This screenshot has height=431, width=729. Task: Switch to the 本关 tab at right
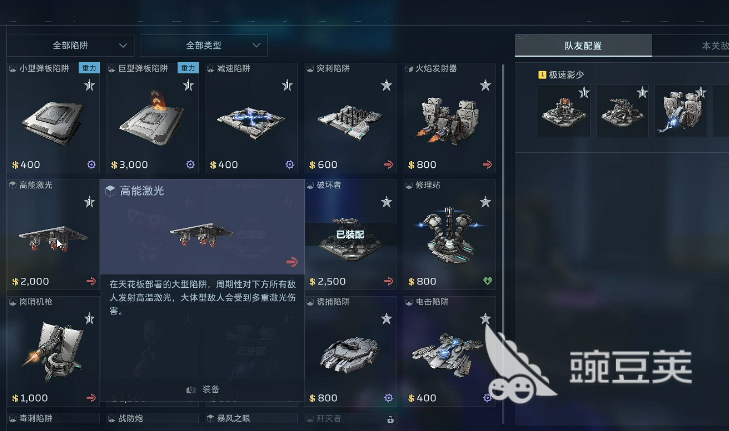(x=714, y=46)
